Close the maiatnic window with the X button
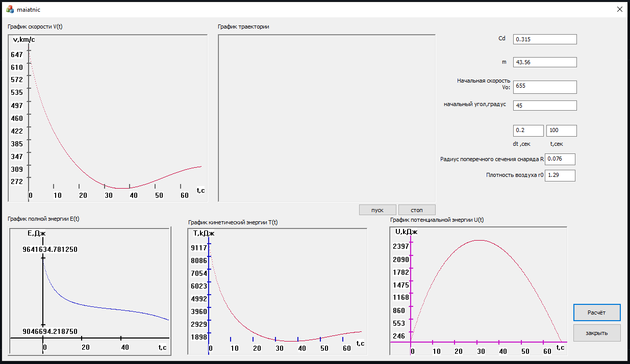 (x=620, y=9)
